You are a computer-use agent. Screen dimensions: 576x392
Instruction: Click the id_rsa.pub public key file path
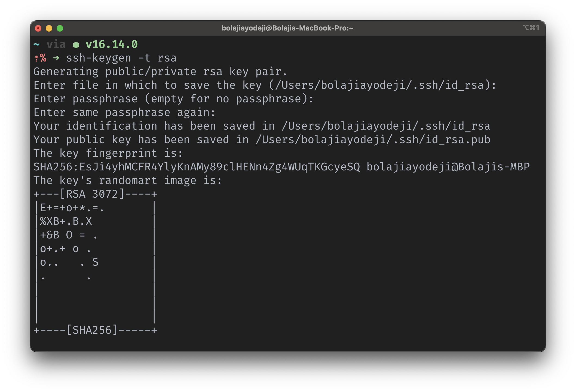coord(373,140)
